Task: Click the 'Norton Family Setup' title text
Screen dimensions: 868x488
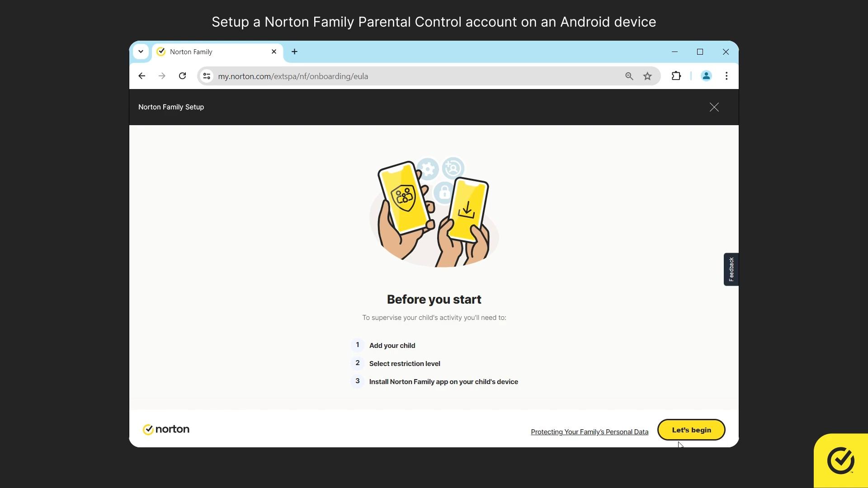Action: point(171,107)
